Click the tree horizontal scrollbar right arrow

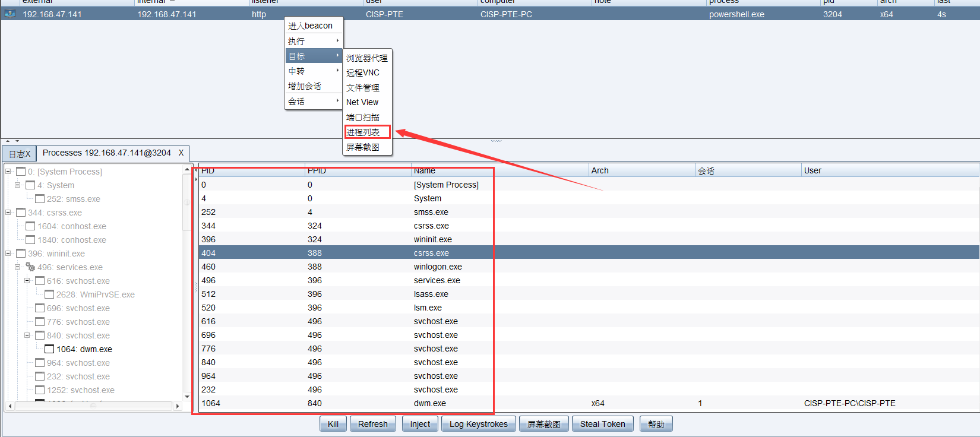tap(178, 406)
